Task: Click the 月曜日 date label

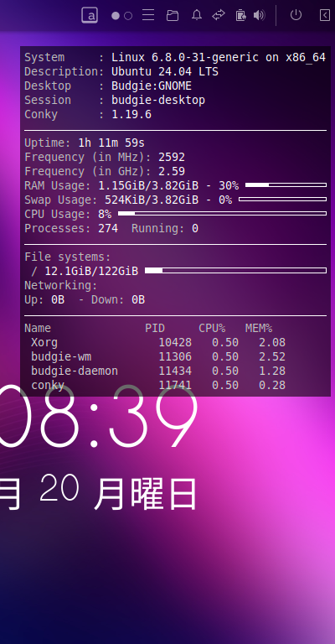Action: pyautogui.click(x=145, y=493)
